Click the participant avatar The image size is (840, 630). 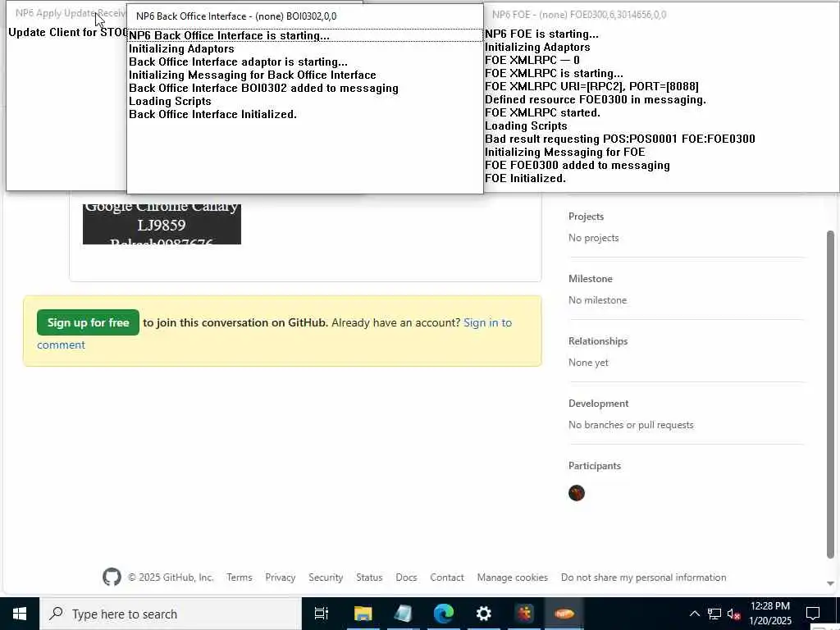pyautogui.click(x=577, y=493)
